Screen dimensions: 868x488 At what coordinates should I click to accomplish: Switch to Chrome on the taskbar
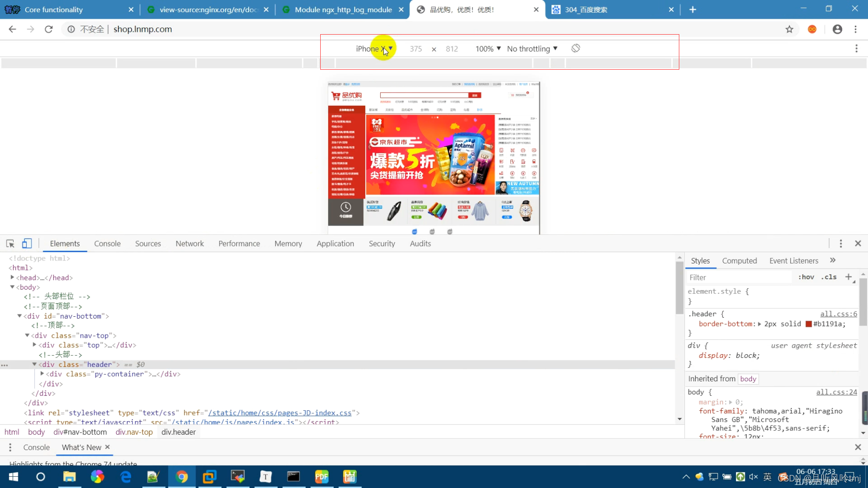click(x=182, y=477)
